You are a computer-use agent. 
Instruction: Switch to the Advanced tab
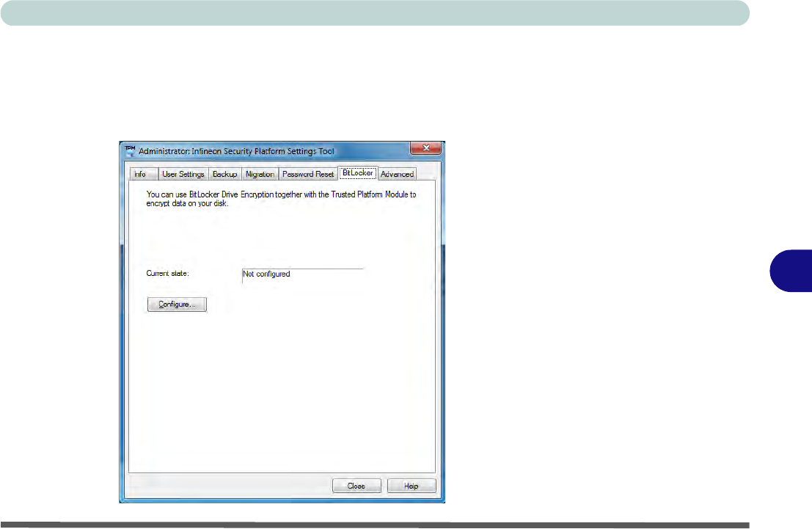coord(397,174)
